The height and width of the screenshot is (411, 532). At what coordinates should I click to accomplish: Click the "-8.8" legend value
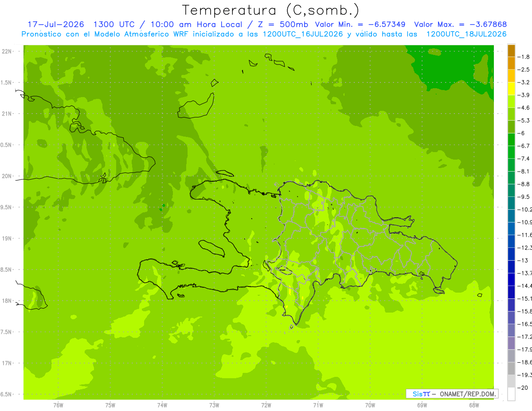tap(524, 184)
